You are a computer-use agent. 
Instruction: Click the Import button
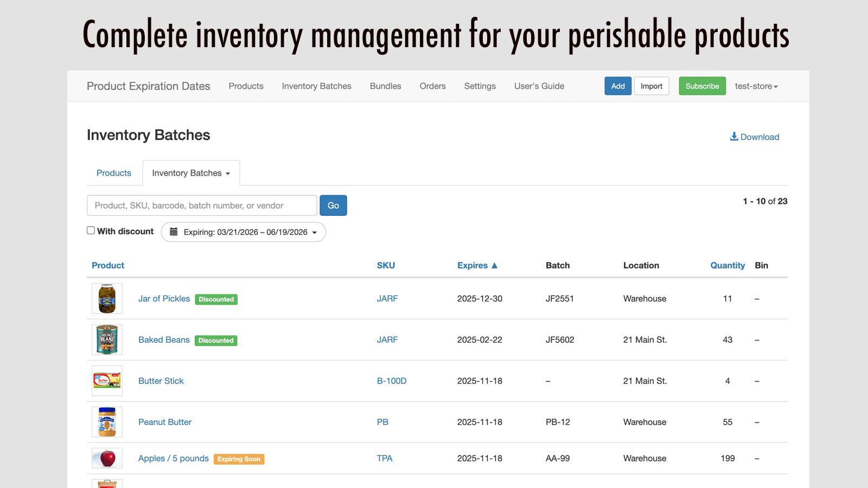652,86
